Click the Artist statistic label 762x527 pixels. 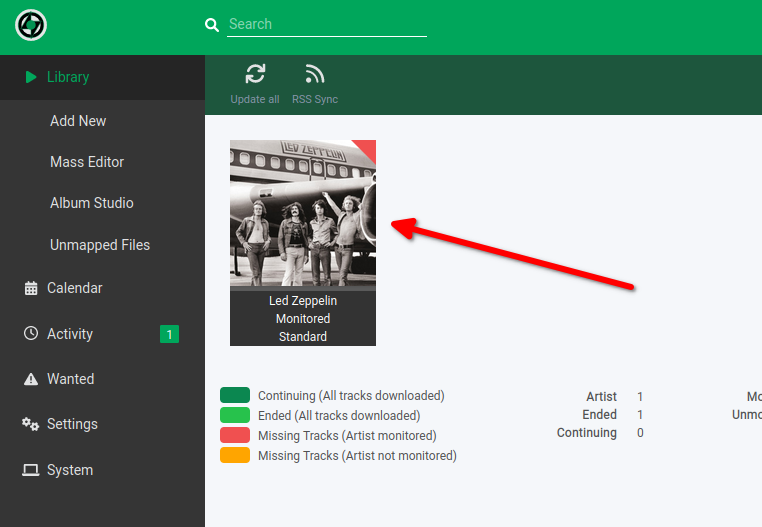pyautogui.click(x=601, y=397)
